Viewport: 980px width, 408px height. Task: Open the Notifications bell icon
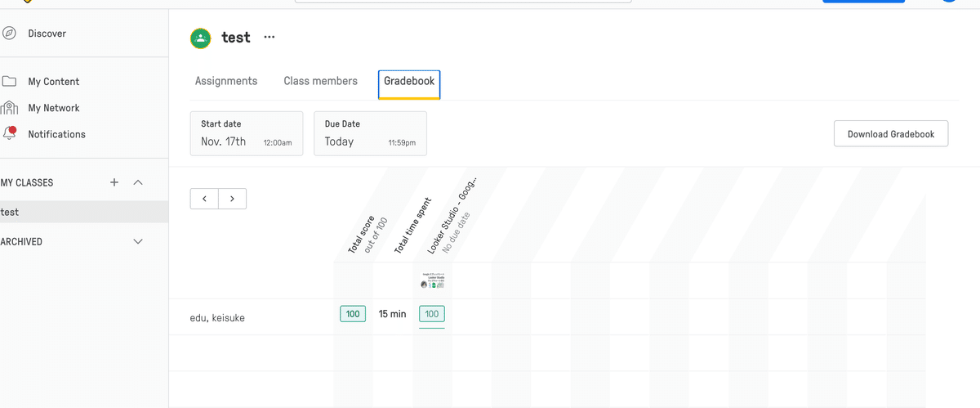pyautogui.click(x=10, y=134)
